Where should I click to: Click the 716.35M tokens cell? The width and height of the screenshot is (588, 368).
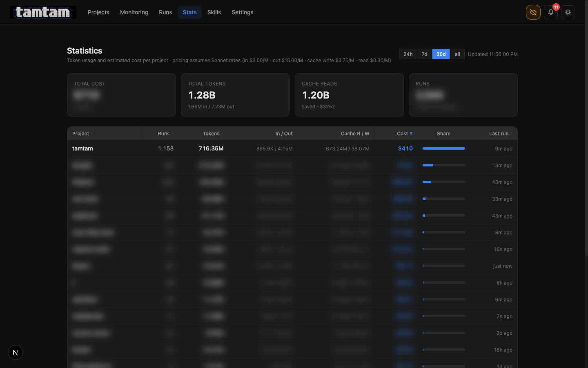211,148
